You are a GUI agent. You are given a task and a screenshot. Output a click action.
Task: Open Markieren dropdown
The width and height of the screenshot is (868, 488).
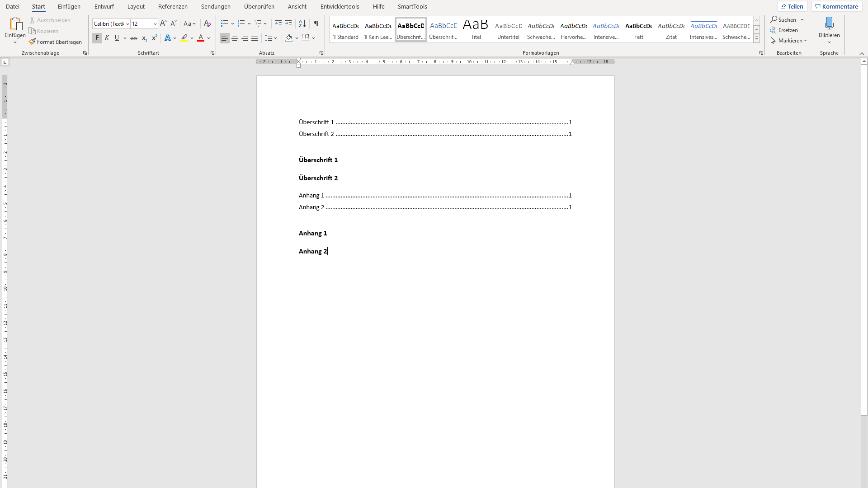789,41
